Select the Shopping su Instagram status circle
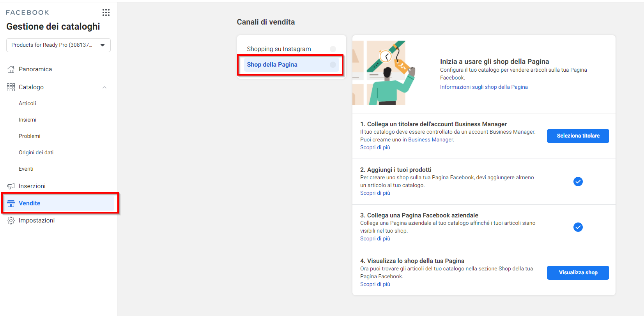644x316 pixels. pyautogui.click(x=333, y=49)
